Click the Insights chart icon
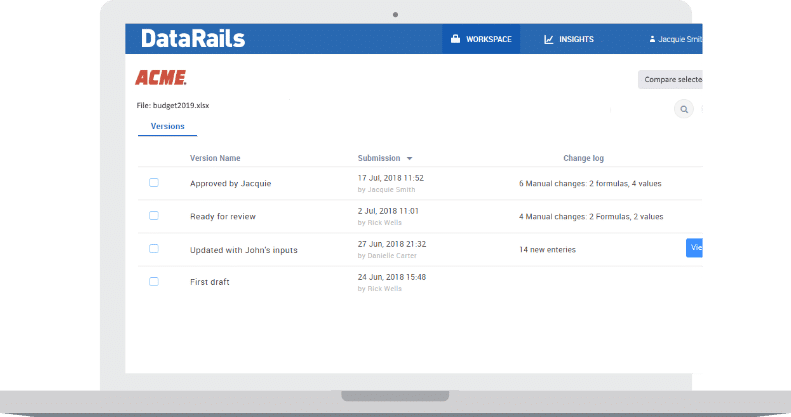Image resolution: width=791 pixels, height=417 pixels. click(548, 39)
